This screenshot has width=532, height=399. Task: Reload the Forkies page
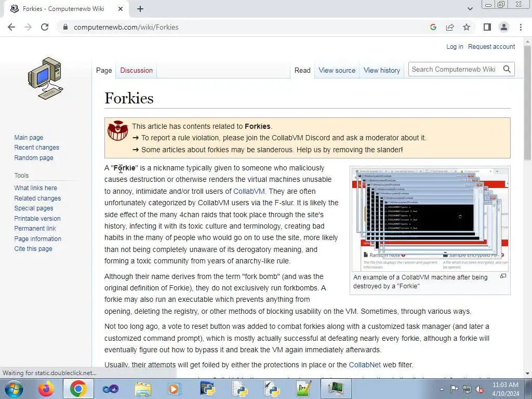[45, 27]
